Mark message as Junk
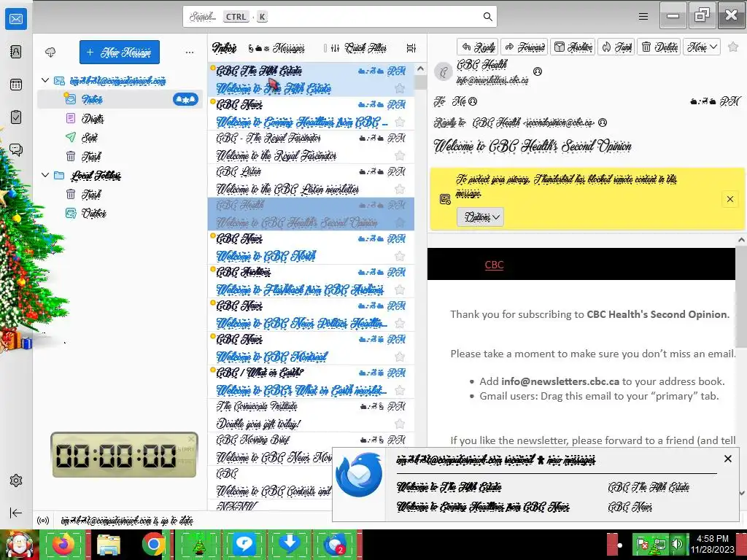 pyautogui.click(x=616, y=47)
